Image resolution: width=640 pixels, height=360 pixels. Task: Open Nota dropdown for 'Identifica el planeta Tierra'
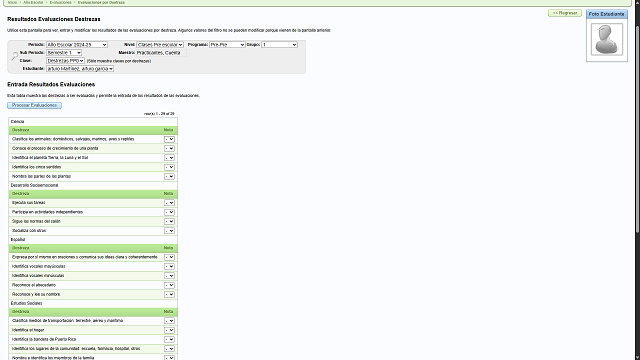(x=169, y=158)
